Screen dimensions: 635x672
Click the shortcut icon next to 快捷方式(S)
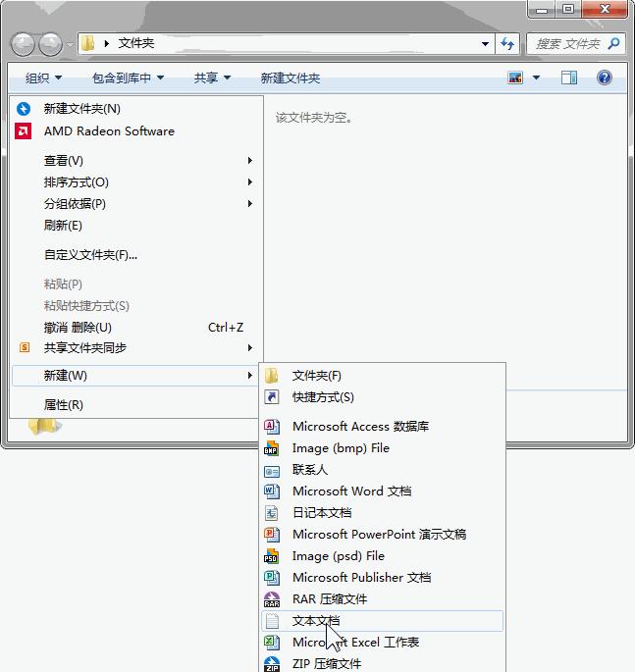[272, 397]
